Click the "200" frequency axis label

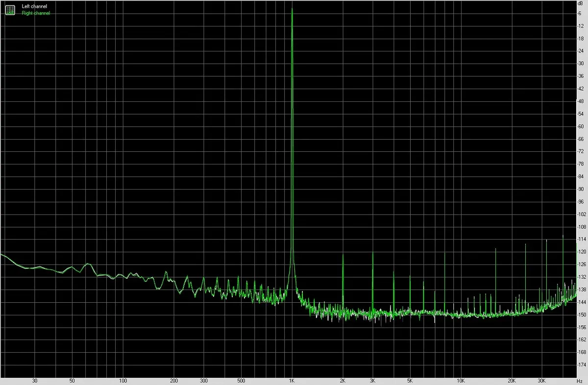point(173,381)
